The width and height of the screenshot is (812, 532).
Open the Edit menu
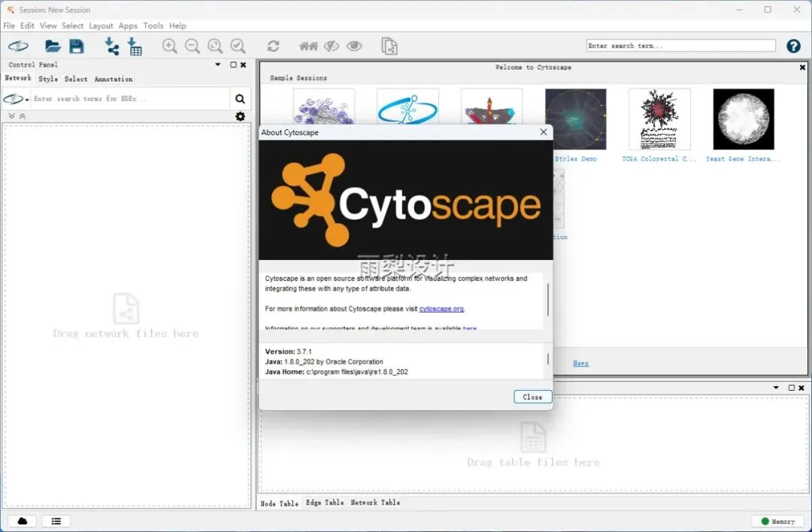coord(27,26)
